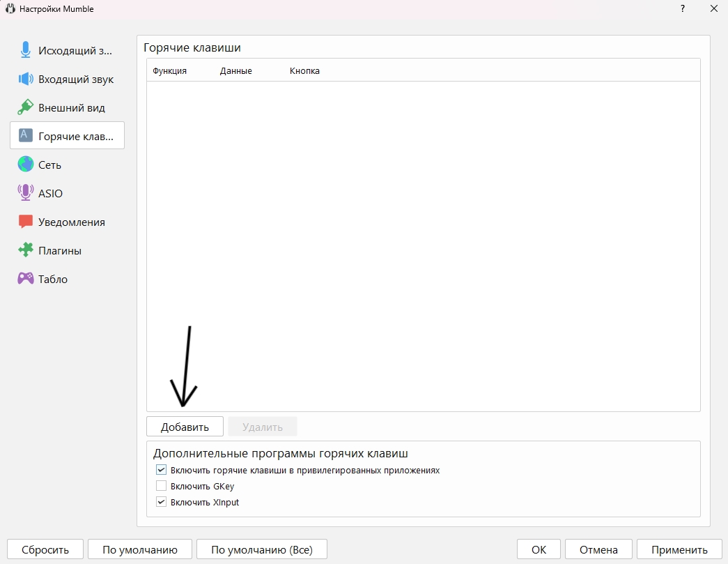Click the keyboard key hotkeys icon

click(x=26, y=136)
